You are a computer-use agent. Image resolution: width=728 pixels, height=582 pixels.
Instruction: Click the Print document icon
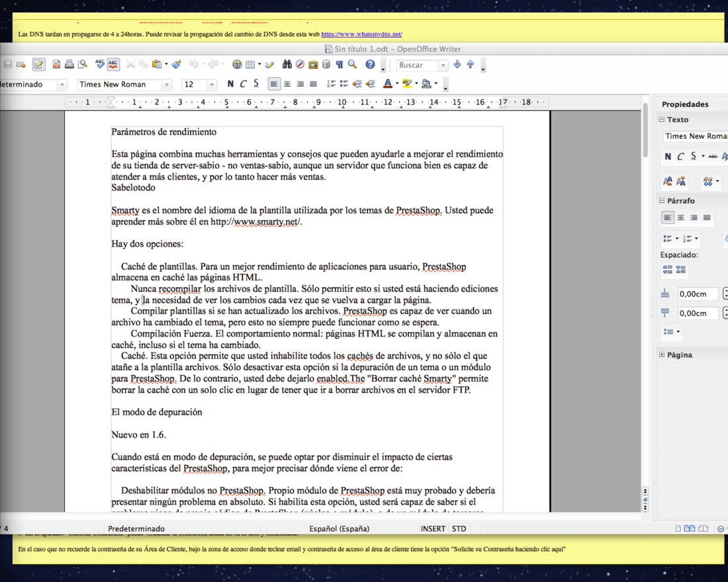[69, 65]
